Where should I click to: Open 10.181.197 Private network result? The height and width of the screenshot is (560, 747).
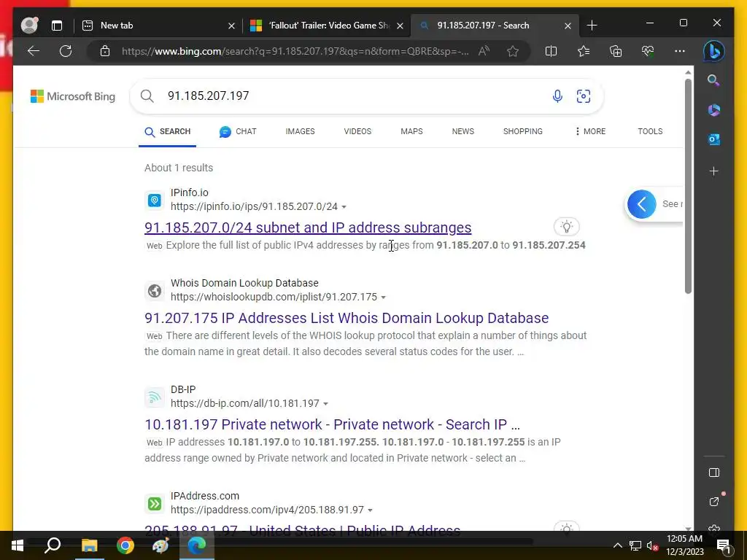tap(332, 424)
